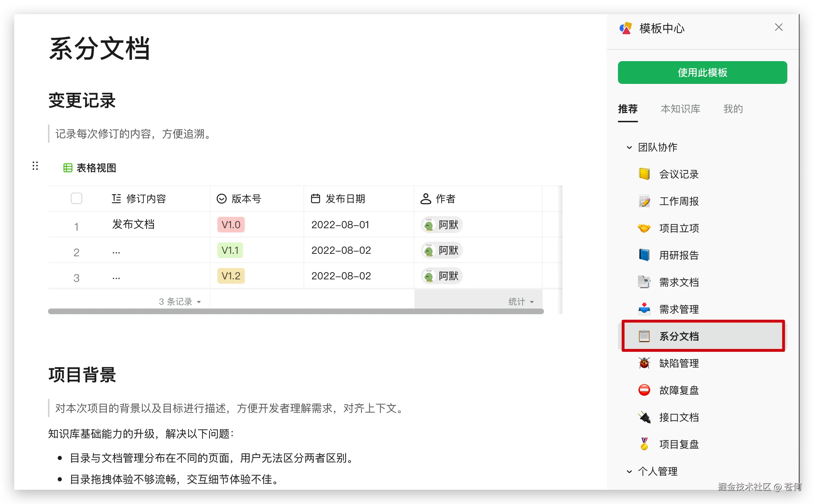Image resolution: width=814 pixels, height=504 pixels.
Task: Tick the select-all checkbox in table header
Action: coord(76,198)
